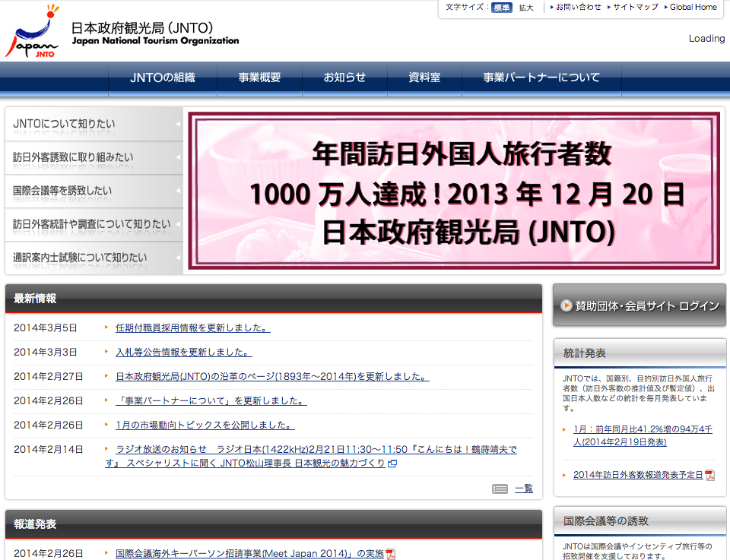Open ラジオ放送のお知らせ news link

311,456
